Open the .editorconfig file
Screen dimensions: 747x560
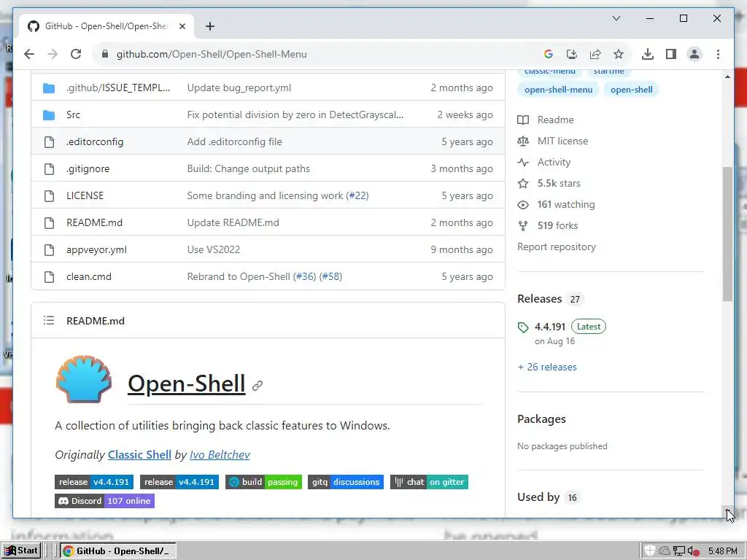pyautogui.click(x=95, y=141)
